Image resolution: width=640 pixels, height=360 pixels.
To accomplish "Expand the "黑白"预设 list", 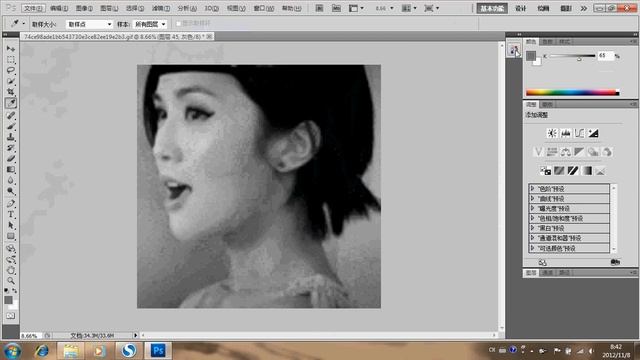I will (532, 228).
